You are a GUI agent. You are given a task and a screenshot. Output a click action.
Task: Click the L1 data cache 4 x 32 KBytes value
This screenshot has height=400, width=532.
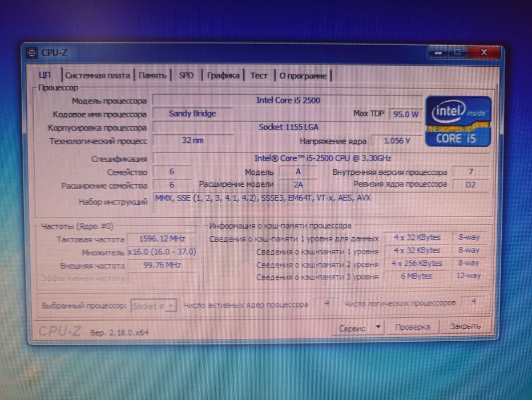[x=417, y=238]
